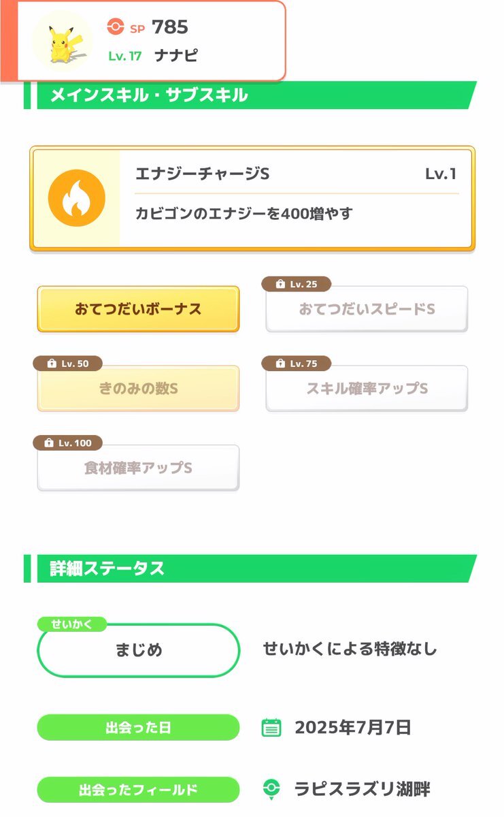Select the おてつだいボーナス sub skill

coord(138,309)
